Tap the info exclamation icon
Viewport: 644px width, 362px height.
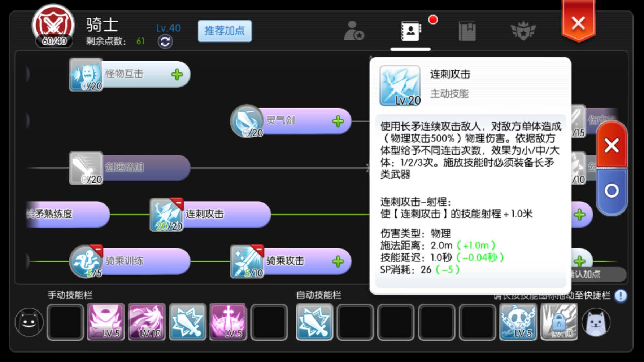click(621, 296)
